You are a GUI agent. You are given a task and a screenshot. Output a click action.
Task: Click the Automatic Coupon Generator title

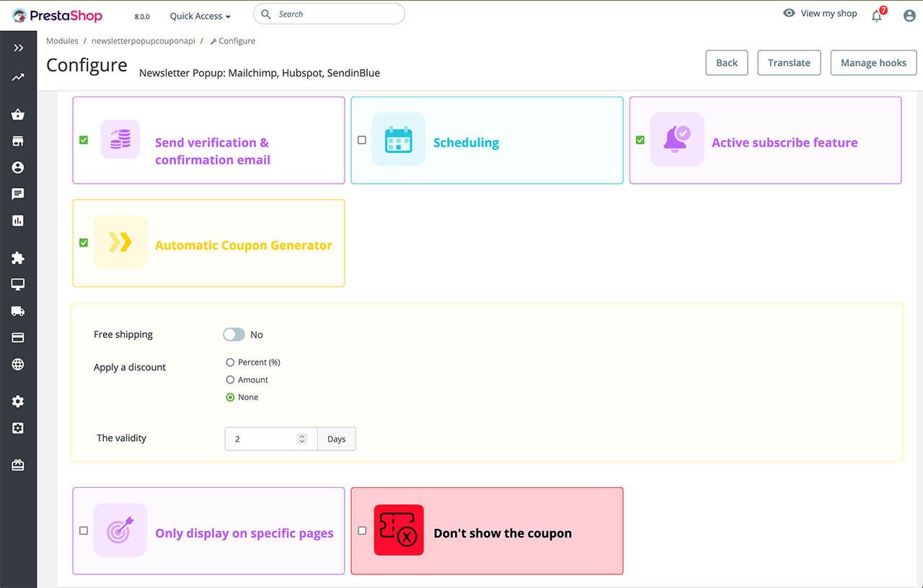[244, 245]
